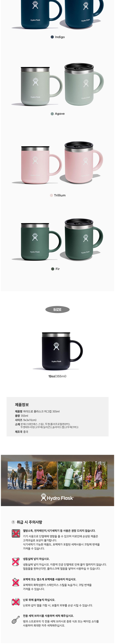Choose the Trillium pink color dot

pos(51,195)
